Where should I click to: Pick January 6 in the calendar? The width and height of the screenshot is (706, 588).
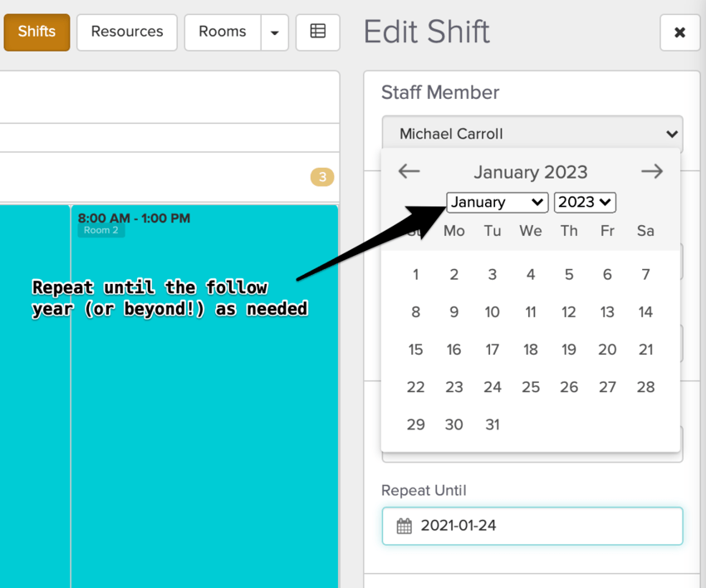[607, 274]
